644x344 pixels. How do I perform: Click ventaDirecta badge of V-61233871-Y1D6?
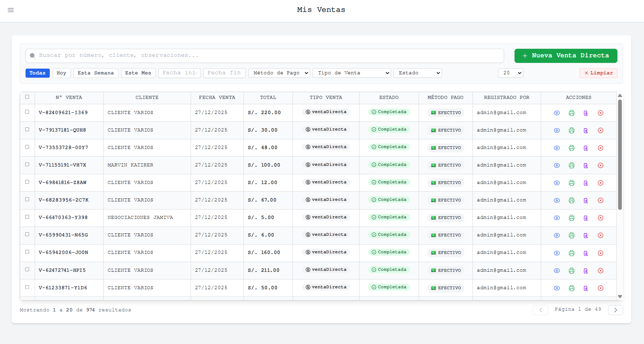coord(326,287)
